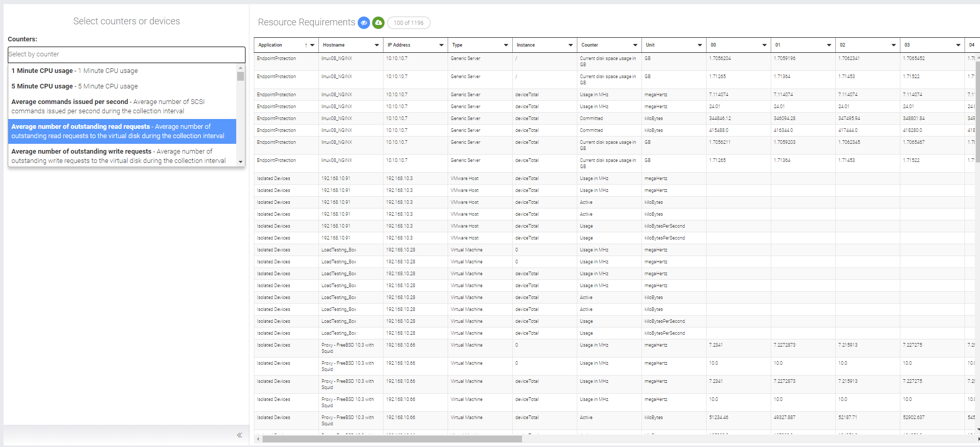Select Average commands issued per second counter
Viewport: 980px width, 447px height.
pyautogui.click(x=122, y=107)
